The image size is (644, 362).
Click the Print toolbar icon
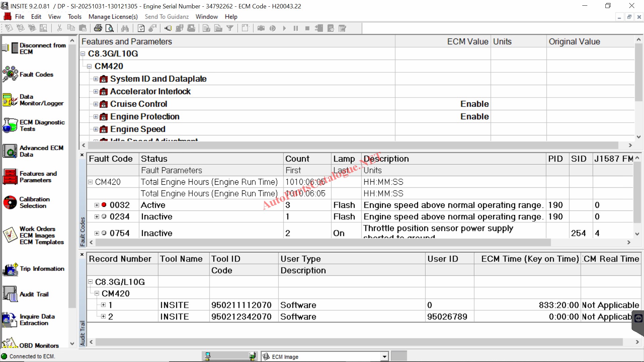98,28
